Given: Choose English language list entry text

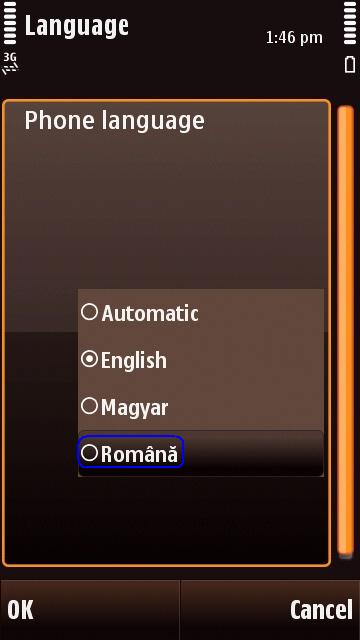Looking at the screenshot, I should pos(134,361).
